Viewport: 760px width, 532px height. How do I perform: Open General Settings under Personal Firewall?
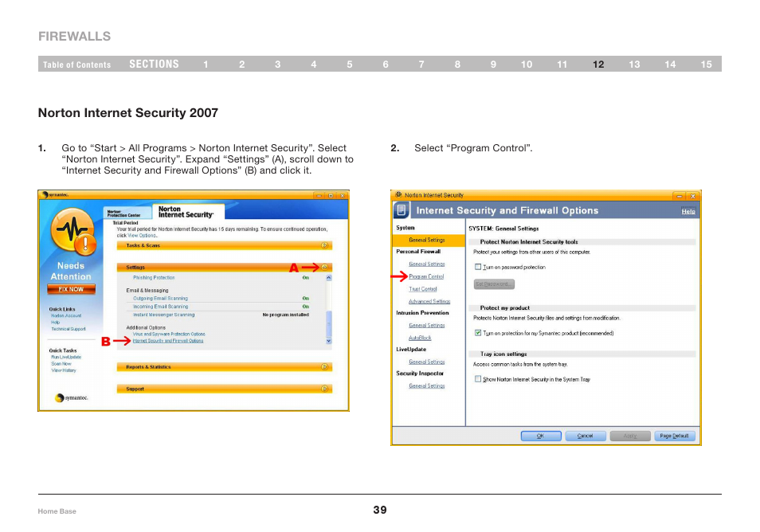tap(427, 264)
